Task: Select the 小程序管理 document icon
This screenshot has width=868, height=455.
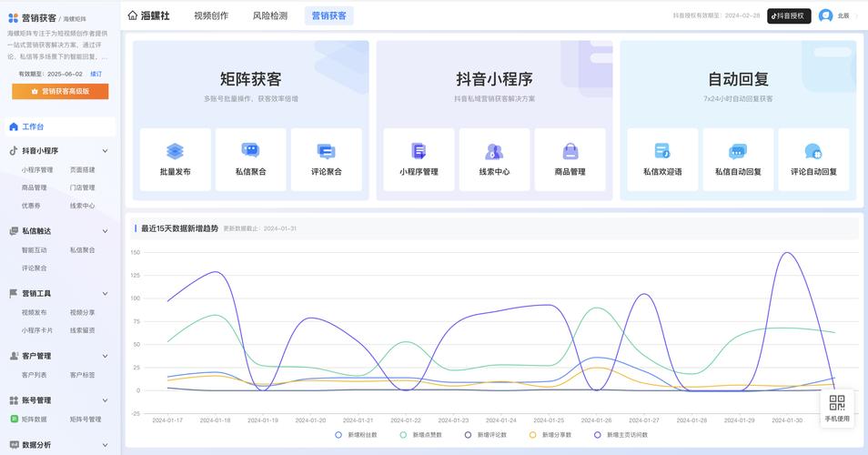Action: [x=419, y=151]
